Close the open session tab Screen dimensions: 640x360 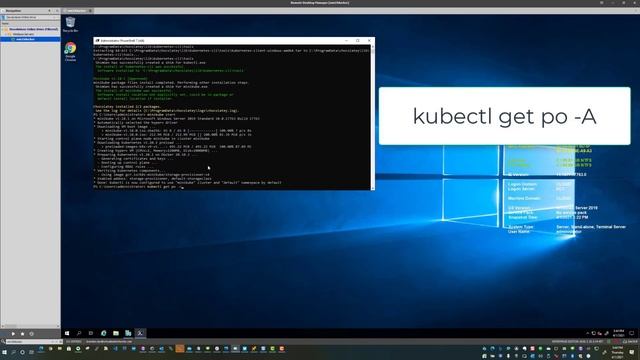click(x=90, y=11)
